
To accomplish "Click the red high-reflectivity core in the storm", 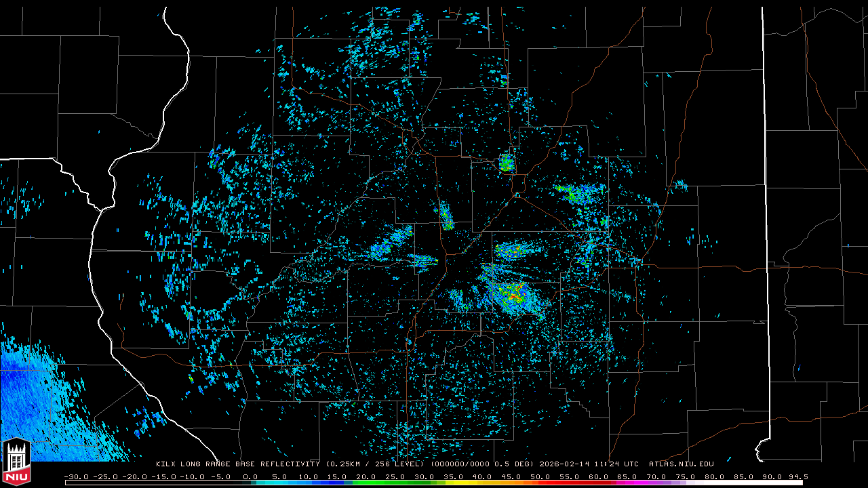I will click(x=517, y=296).
